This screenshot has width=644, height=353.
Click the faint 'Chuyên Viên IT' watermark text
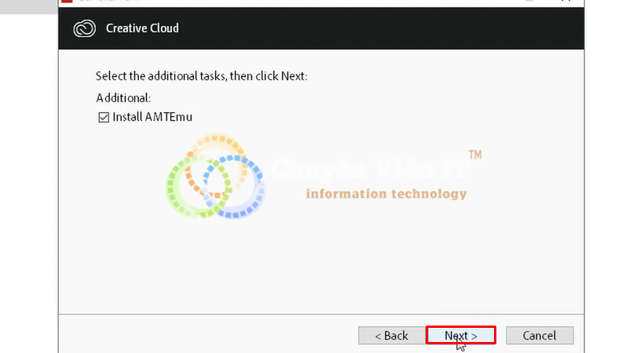pos(371,169)
